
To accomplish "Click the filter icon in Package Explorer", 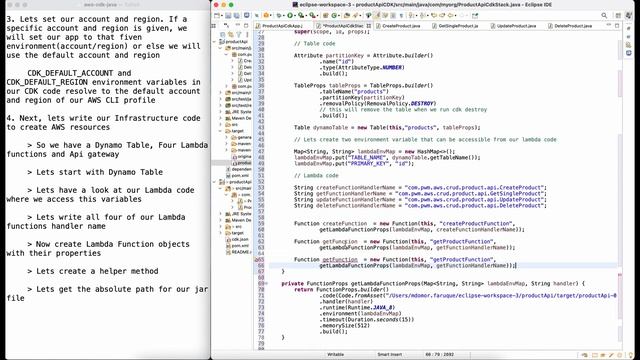I will click(239, 34).
